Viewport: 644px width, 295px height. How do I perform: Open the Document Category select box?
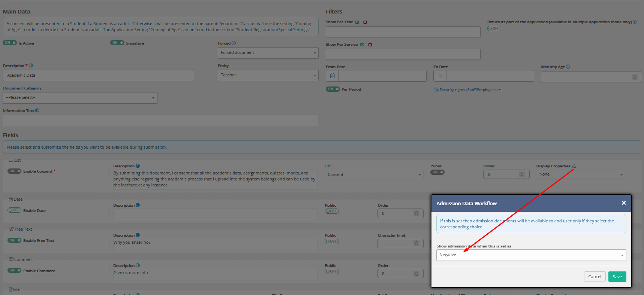pyautogui.click(x=80, y=98)
